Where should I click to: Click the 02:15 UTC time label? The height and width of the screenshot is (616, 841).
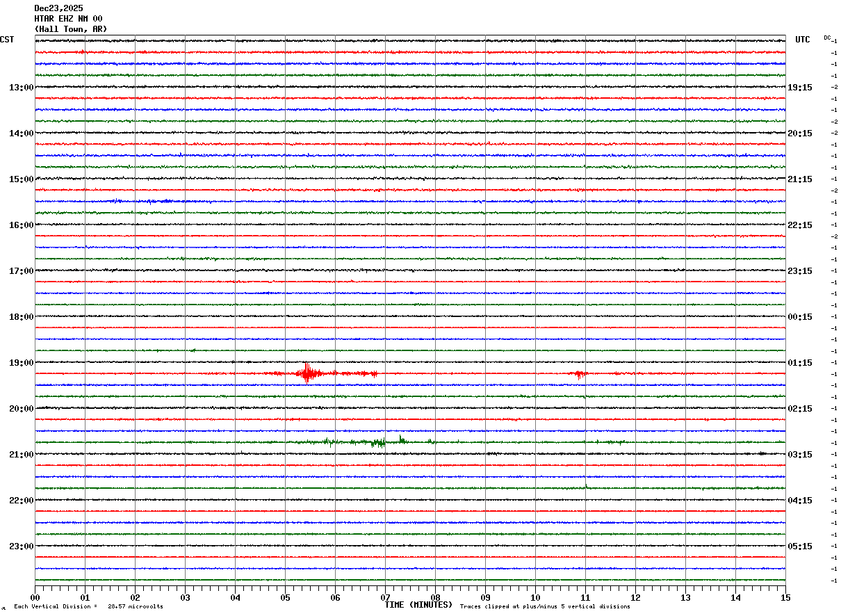800,409
